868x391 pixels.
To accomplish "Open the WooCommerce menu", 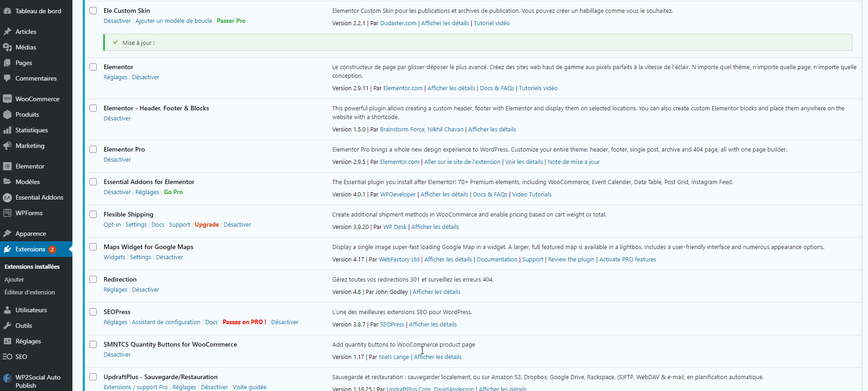I will [38, 99].
